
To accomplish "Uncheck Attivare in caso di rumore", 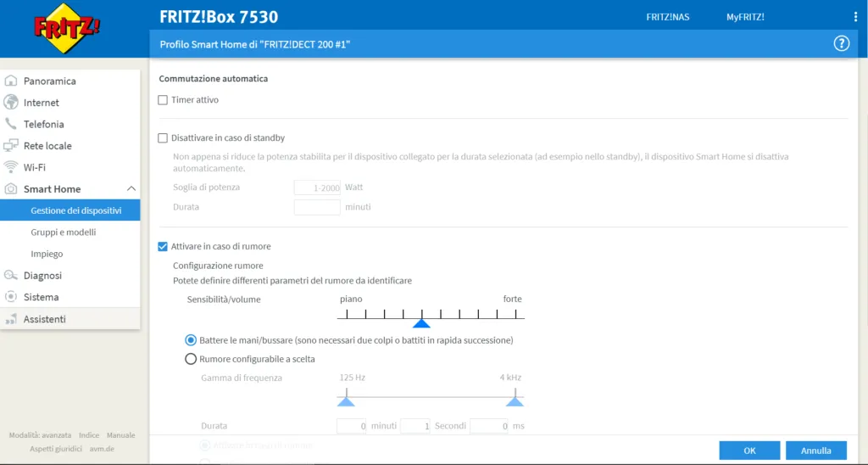I will (x=163, y=247).
